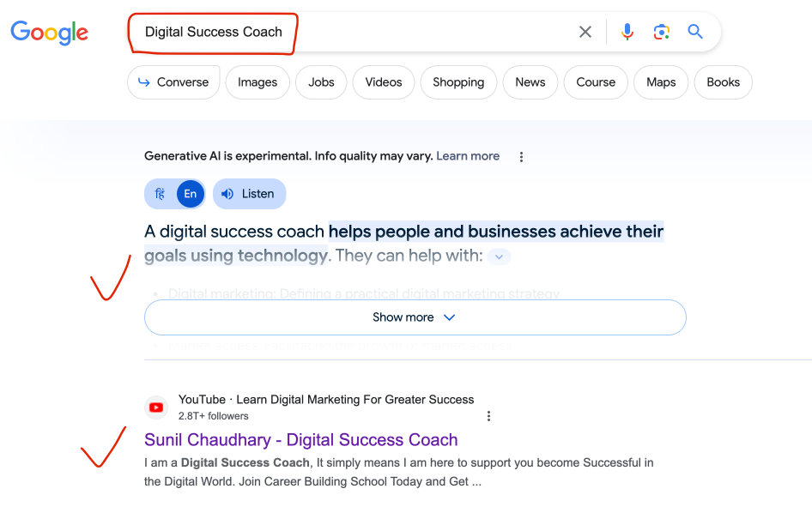Open the Learn more link
The height and width of the screenshot is (525, 812).
click(x=468, y=155)
